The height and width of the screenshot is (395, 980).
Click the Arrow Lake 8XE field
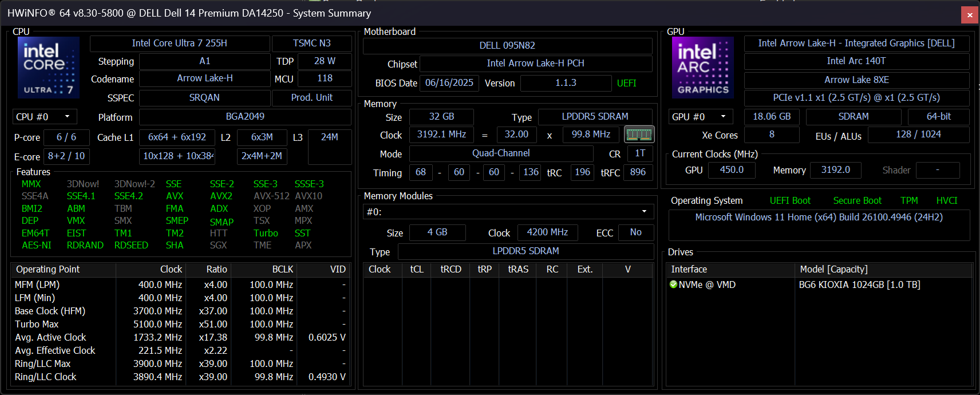tap(856, 80)
